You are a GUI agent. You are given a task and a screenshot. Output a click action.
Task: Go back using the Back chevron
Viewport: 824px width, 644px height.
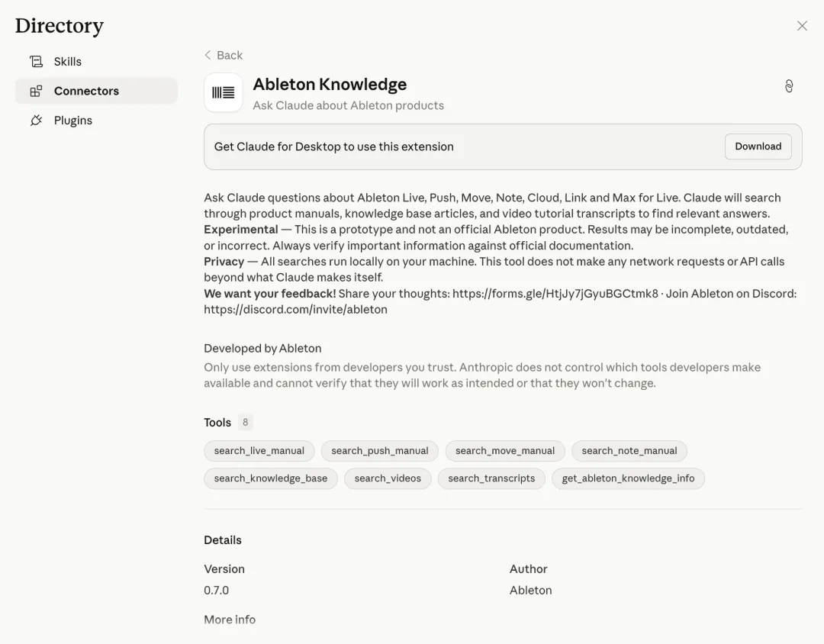pos(208,55)
